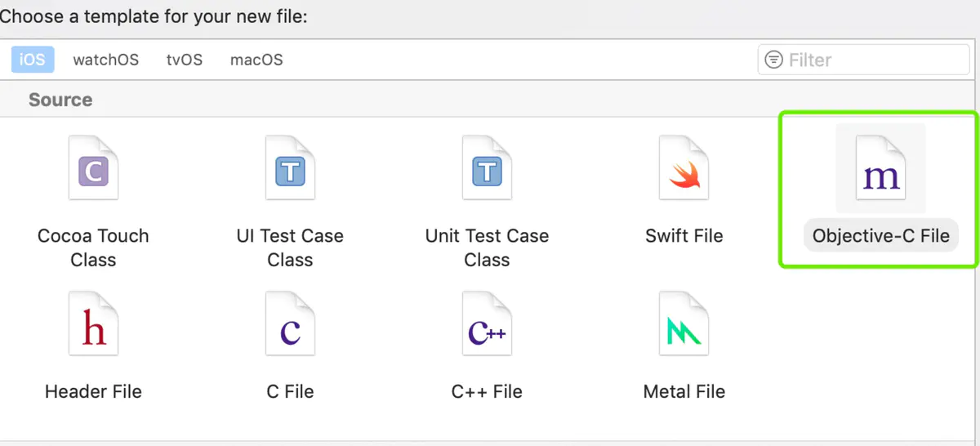The width and height of the screenshot is (980, 446).
Task: Pick the Unit Test Case Class icon
Action: tap(487, 168)
